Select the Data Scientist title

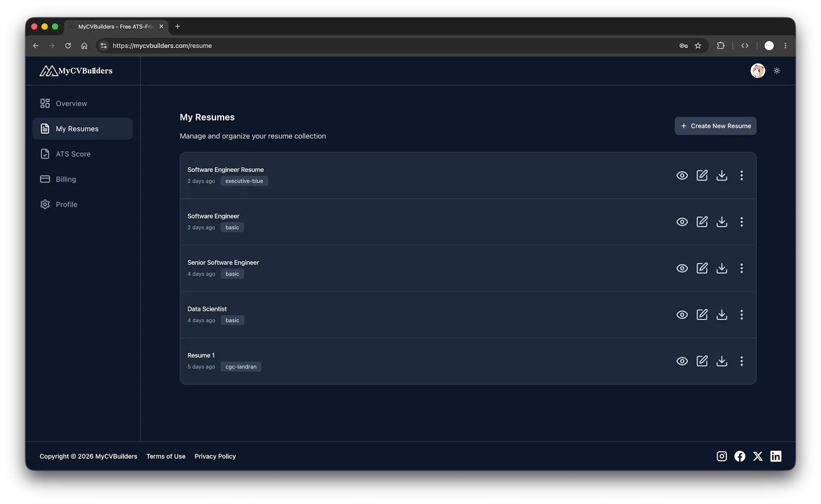click(207, 309)
